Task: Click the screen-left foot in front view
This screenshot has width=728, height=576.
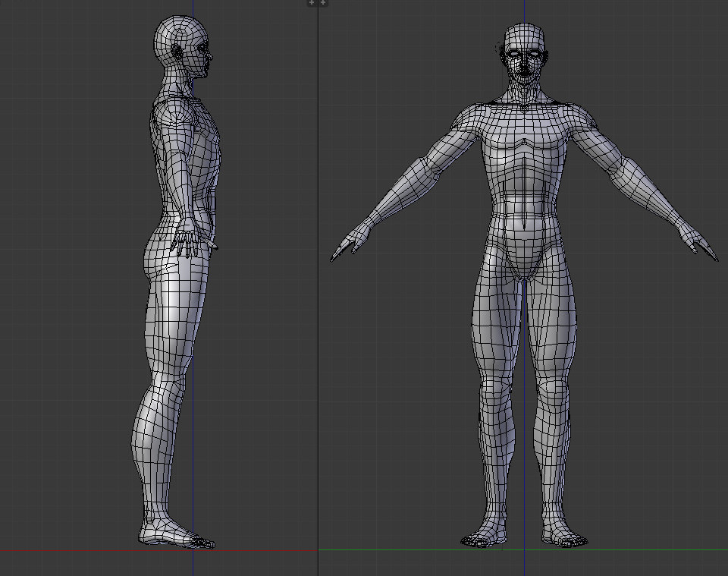Action: click(x=485, y=536)
